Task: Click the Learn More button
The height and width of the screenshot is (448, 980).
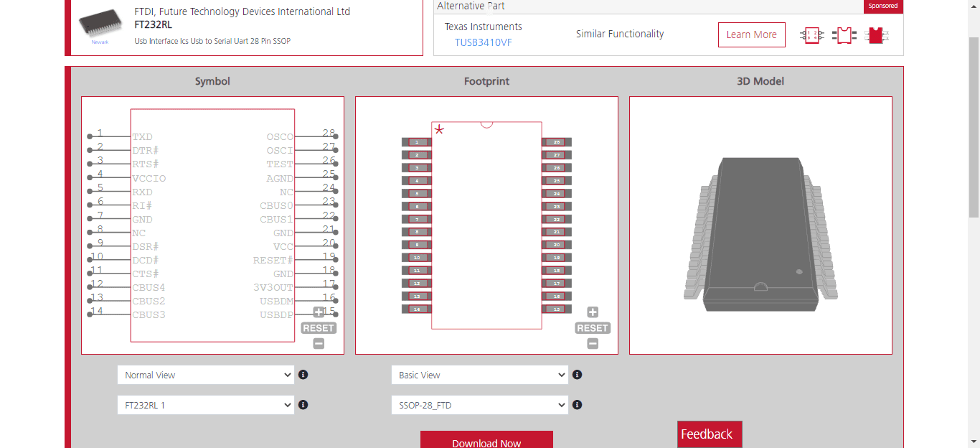Action: (752, 34)
